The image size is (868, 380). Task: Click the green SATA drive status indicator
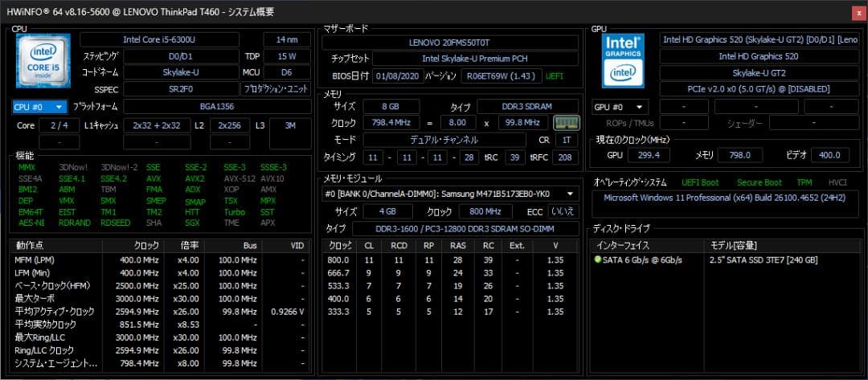(x=598, y=260)
